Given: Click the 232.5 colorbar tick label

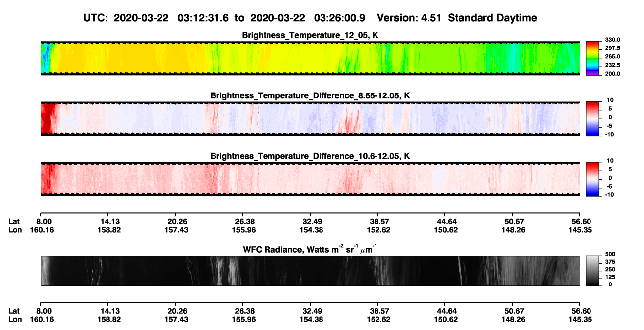Looking at the screenshot, I should pyautogui.click(x=613, y=65).
